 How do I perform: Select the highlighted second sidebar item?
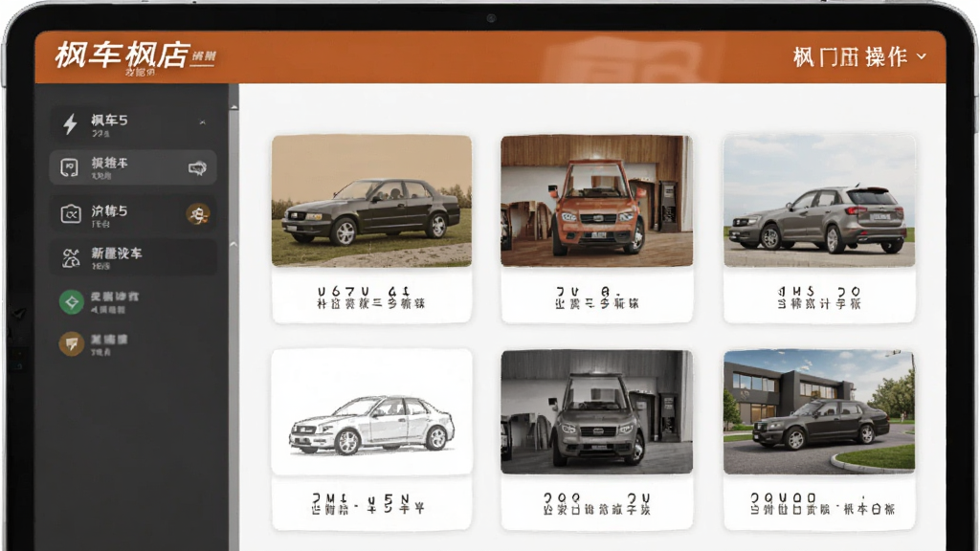[132, 167]
